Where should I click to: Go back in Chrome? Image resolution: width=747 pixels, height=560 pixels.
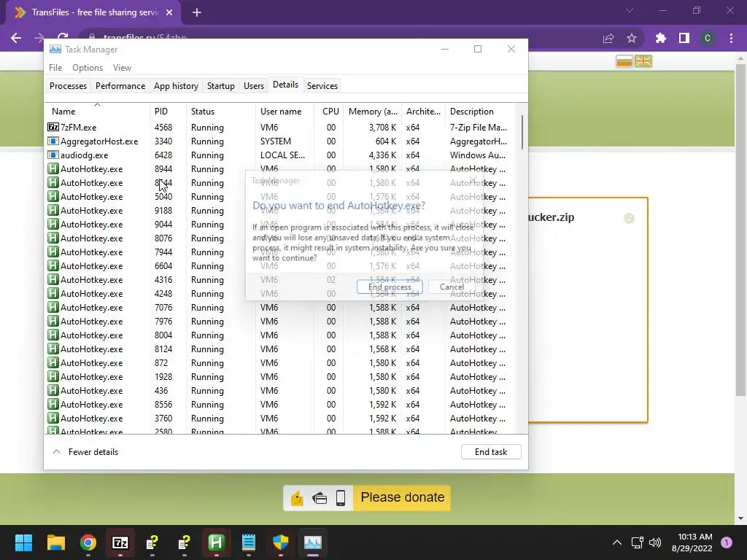click(x=16, y=38)
